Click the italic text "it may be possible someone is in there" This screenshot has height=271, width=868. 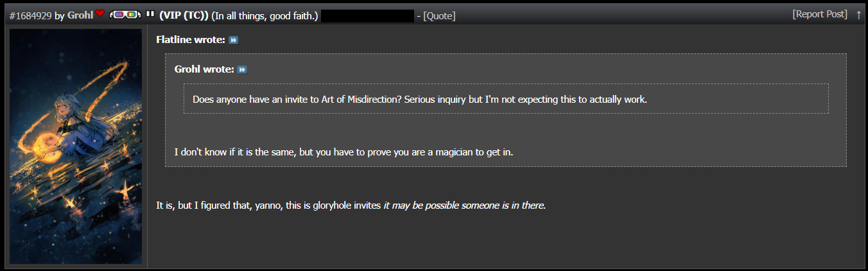463,206
